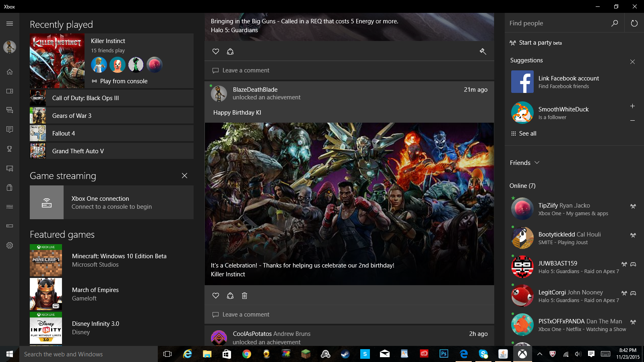Open the hamburger menu

10,24
